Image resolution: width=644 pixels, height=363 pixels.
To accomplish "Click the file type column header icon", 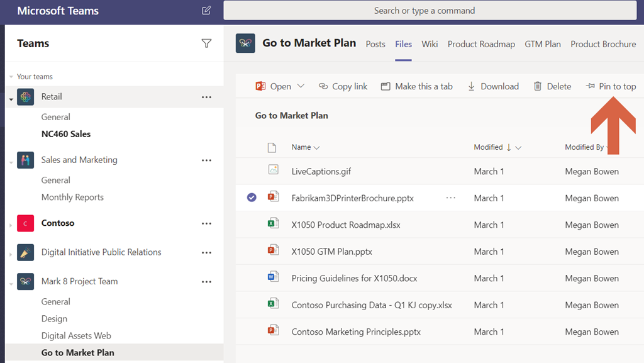I will 272,147.
